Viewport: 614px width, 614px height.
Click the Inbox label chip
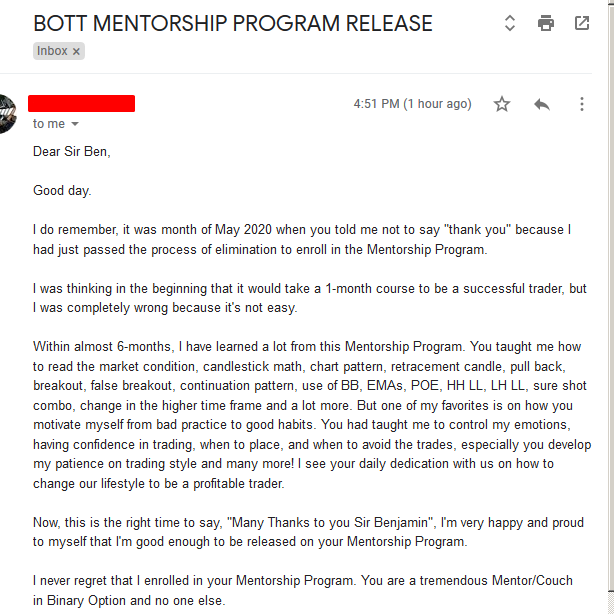coord(52,51)
